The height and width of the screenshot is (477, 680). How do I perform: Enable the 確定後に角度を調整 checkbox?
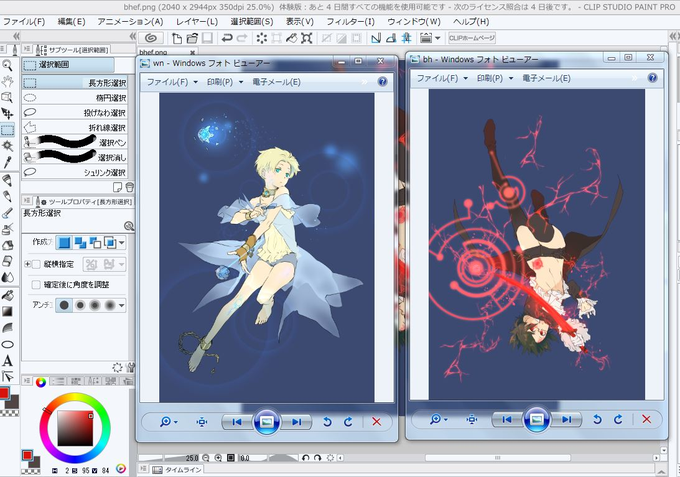point(36,284)
